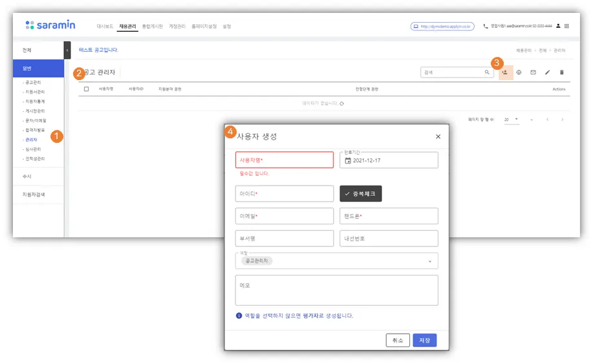Focus the 핸드폰 input field
This screenshot has width=593, height=364.
[389, 216]
